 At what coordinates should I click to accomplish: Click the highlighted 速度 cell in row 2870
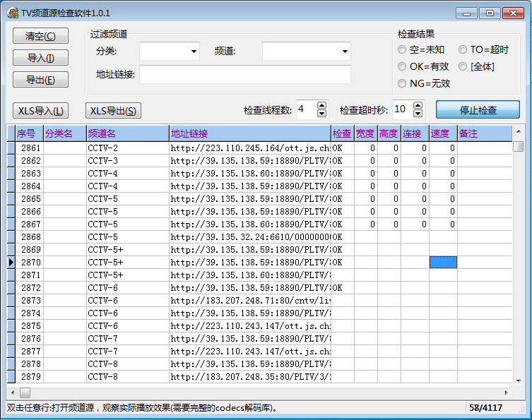[443, 263]
